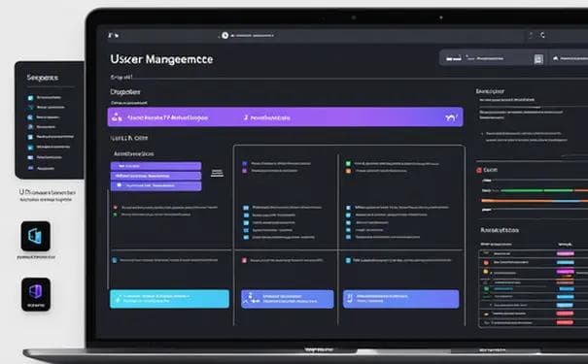The width and height of the screenshot is (588, 364).
Task: Click the square icon in the top-right toolbar box
Action: click(538, 59)
